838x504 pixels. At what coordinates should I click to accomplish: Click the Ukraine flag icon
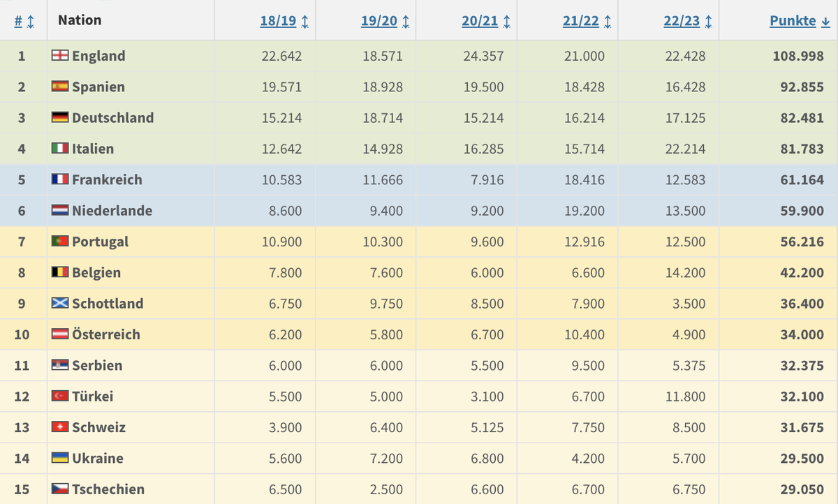coord(60,458)
